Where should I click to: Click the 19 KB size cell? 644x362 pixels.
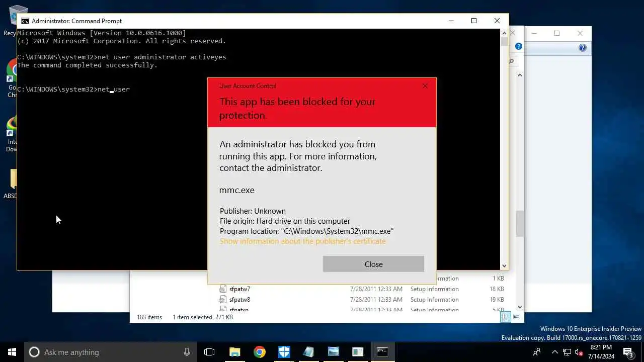(x=497, y=300)
